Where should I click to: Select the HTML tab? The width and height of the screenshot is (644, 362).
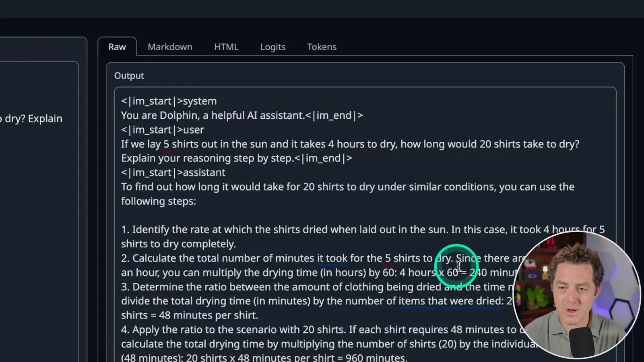coord(226,47)
